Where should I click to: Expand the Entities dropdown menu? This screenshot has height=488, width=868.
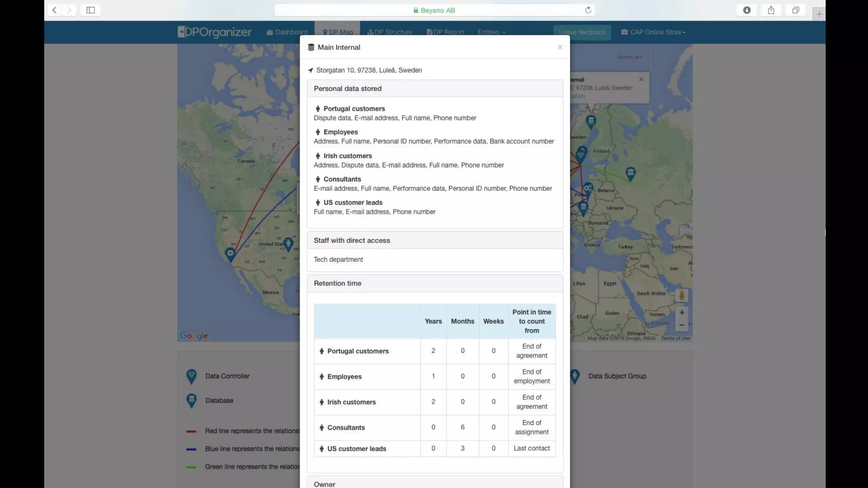click(x=491, y=32)
